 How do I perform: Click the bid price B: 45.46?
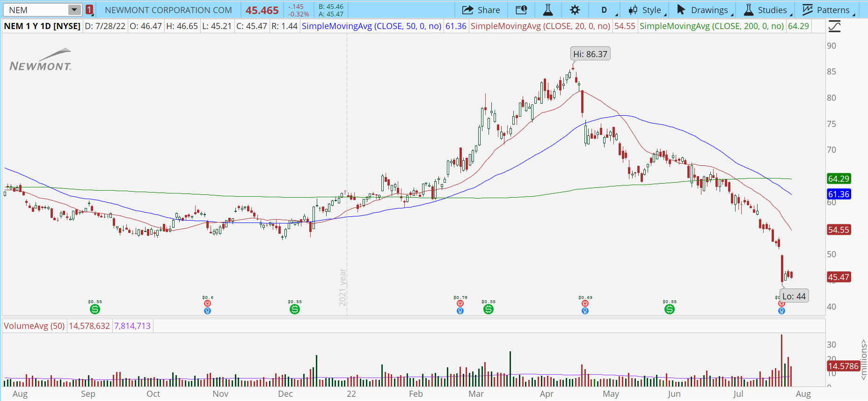coord(331,7)
